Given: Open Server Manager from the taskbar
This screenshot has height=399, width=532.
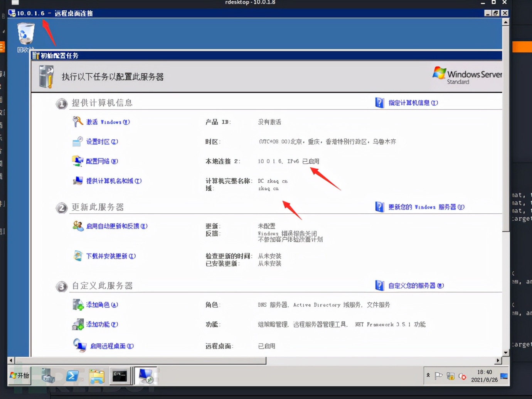Looking at the screenshot, I should click(x=47, y=375).
